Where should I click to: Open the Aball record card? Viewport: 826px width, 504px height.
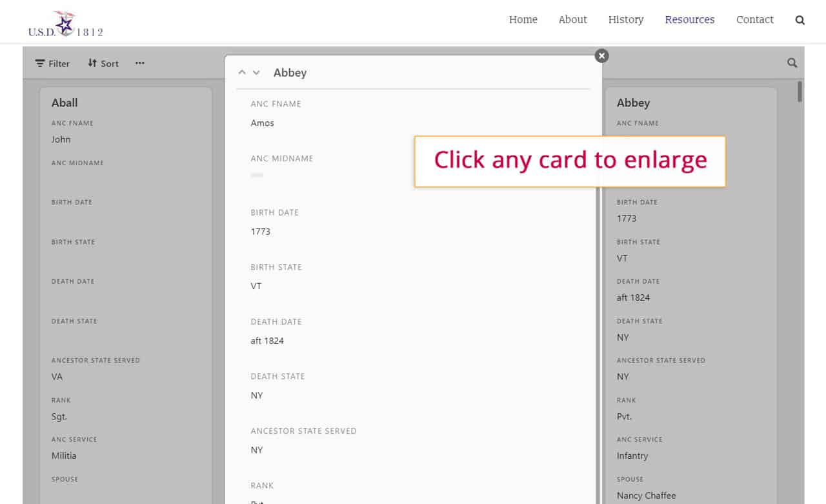tap(126, 258)
